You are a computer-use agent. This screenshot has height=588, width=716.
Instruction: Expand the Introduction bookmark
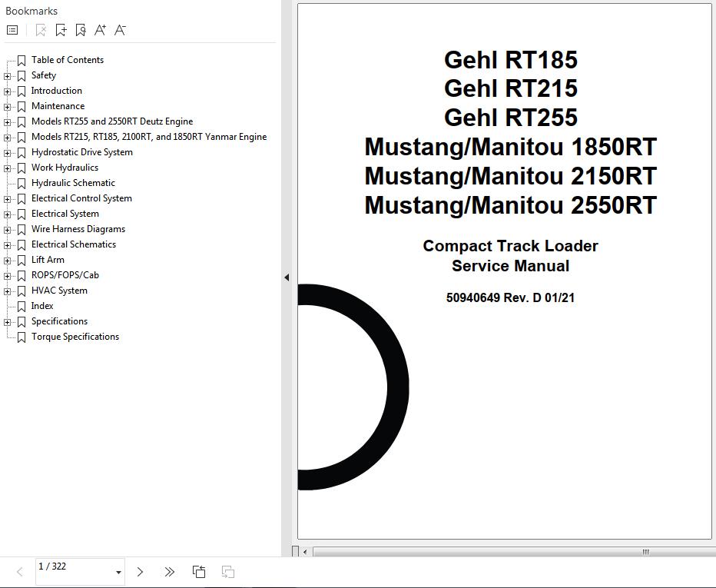pyautogui.click(x=8, y=91)
